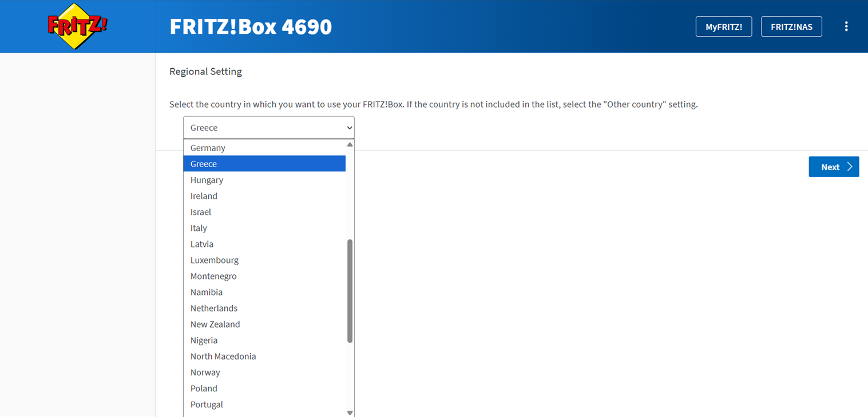The height and width of the screenshot is (417, 868).
Task: Collapse the country dropdown showing Greece
Action: 269,128
